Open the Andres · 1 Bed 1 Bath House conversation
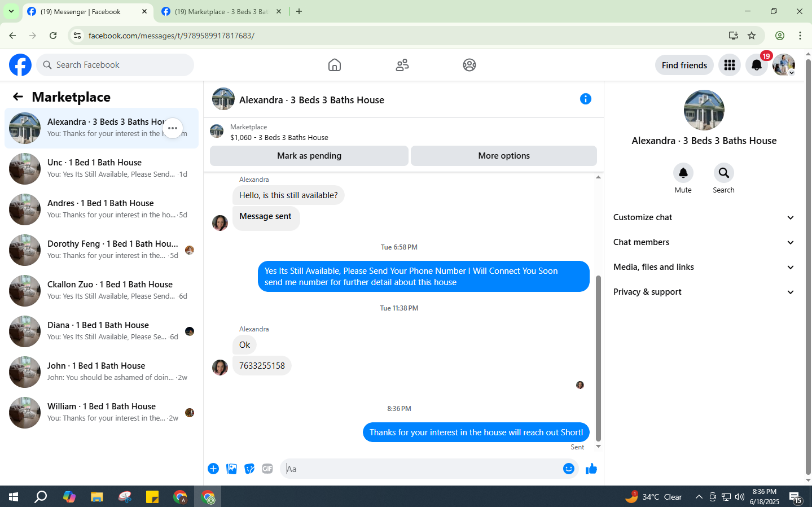 pos(102,209)
